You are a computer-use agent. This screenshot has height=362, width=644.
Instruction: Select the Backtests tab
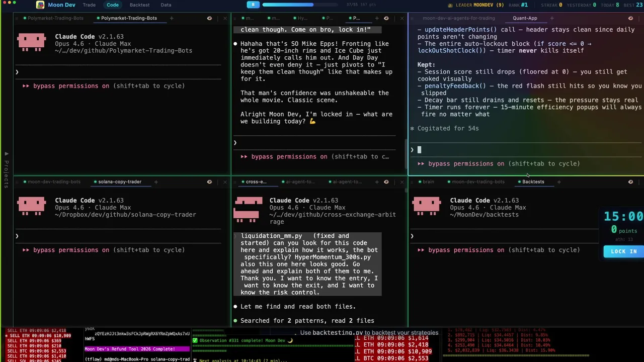(533, 182)
